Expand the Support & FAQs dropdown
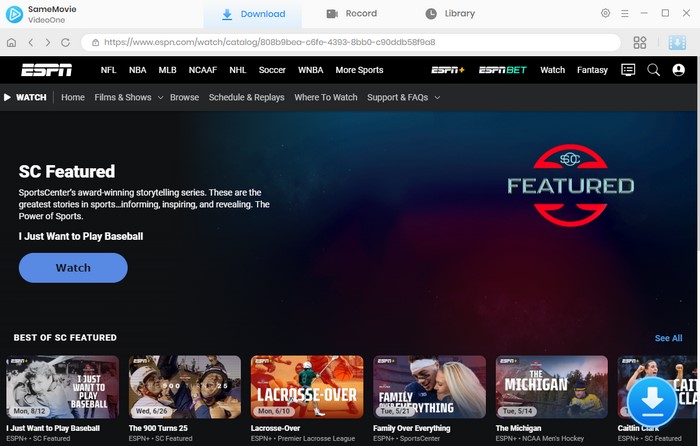This screenshot has width=700, height=446. pyautogui.click(x=404, y=97)
